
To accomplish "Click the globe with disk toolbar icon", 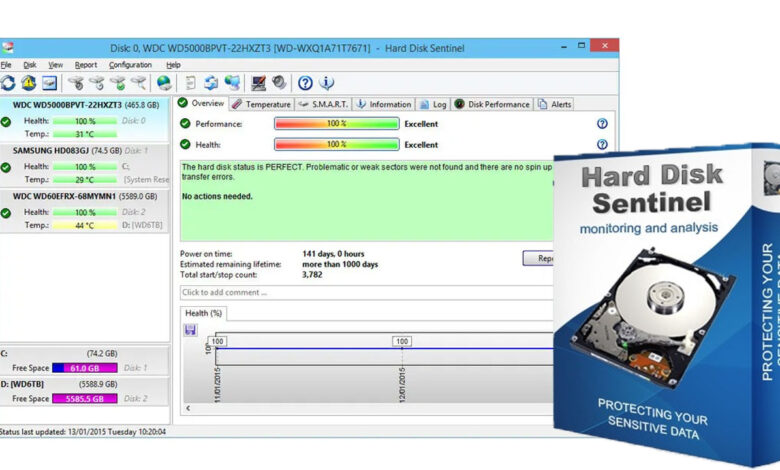I will [164, 83].
